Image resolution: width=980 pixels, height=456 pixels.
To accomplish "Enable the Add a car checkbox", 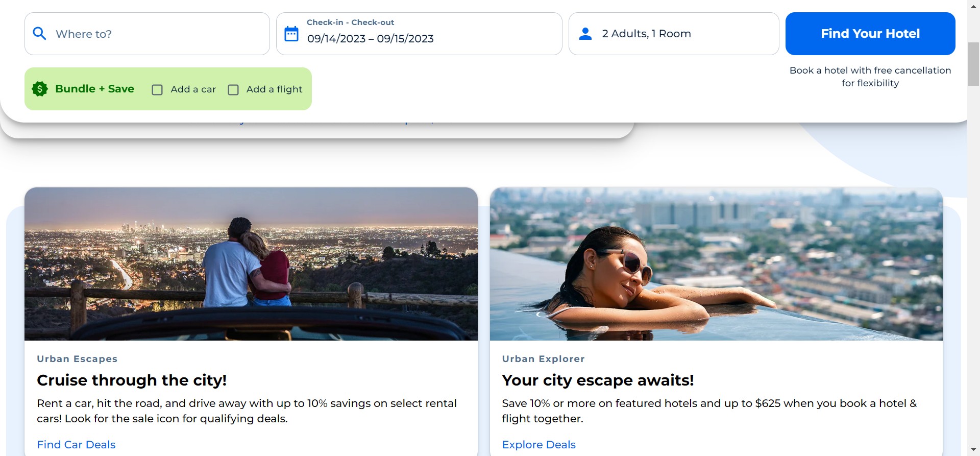I will pyautogui.click(x=157, y=90).
